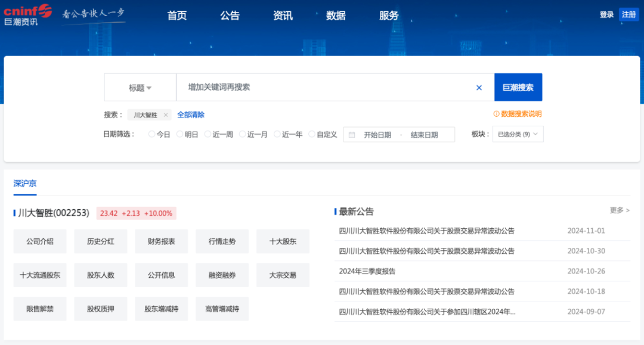Image resolution: width=644 pixels, height=345 pixels.
Task: Click the date 2024-10-26
Action: tap(586, 271)
